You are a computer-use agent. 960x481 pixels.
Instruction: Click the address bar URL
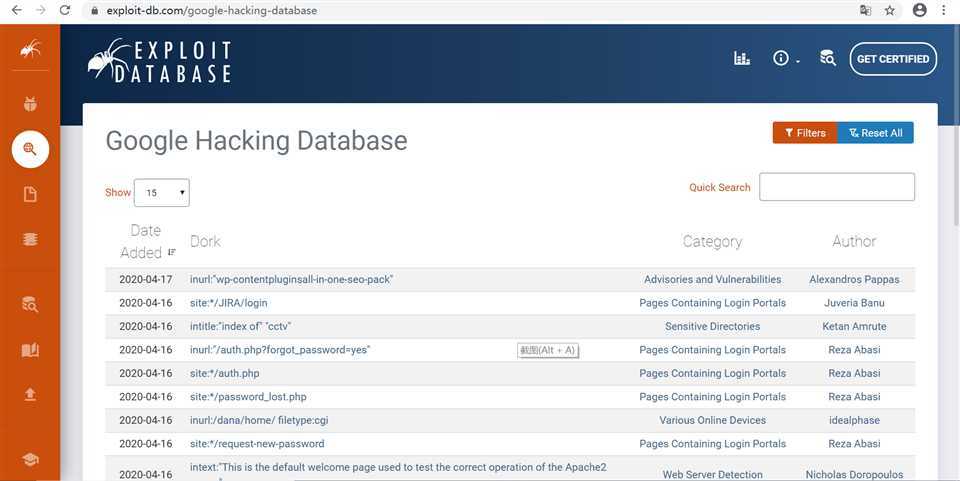click(x=212, y=10)
